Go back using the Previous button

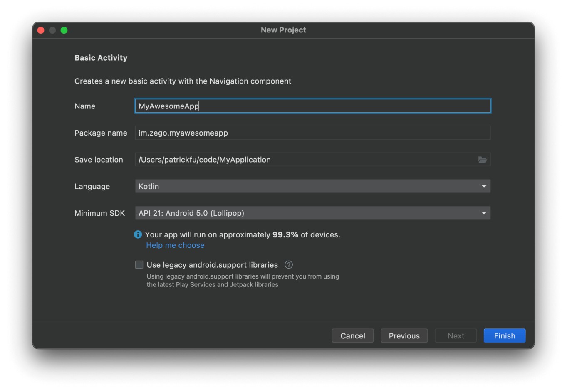tap(404, 335)
